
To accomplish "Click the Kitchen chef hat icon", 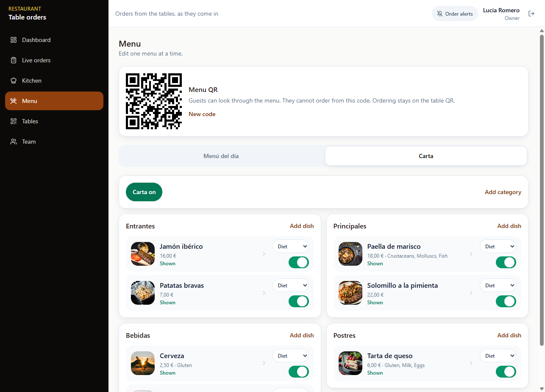I will click(14, 81).
